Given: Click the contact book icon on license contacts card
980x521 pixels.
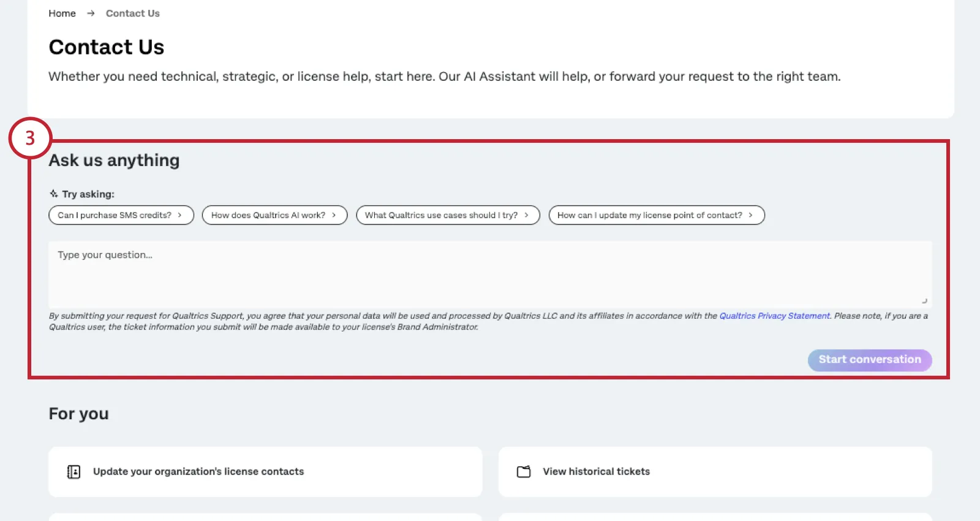Looking at the screenshot, I should [73, 471].
